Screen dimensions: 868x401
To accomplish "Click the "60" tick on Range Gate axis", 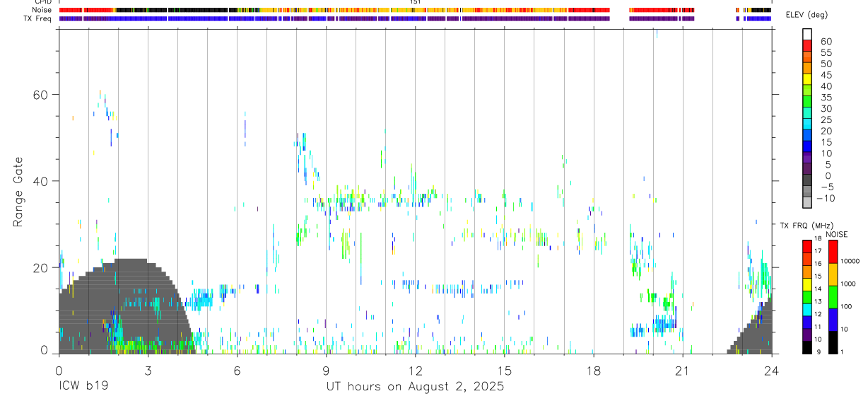I will 41,95.
